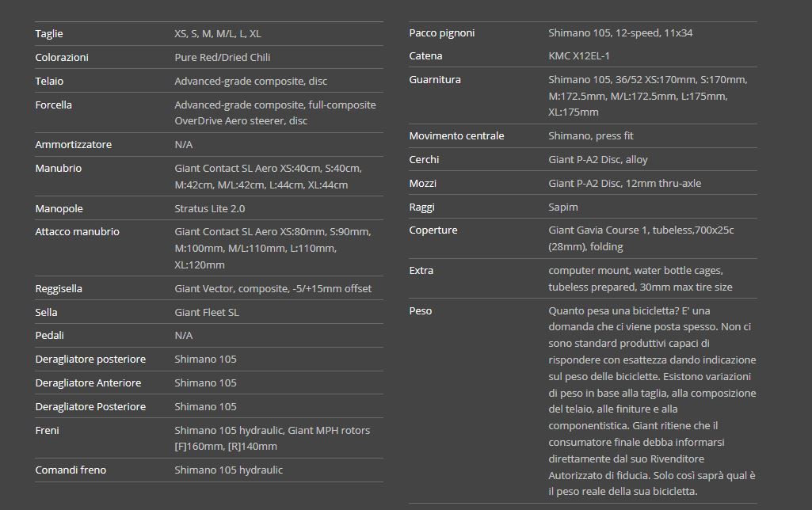
Task: Select the sizes value 'XS, S, M, M/L, L, XL'
Action: pyautogui.click(x=218, y=33)
